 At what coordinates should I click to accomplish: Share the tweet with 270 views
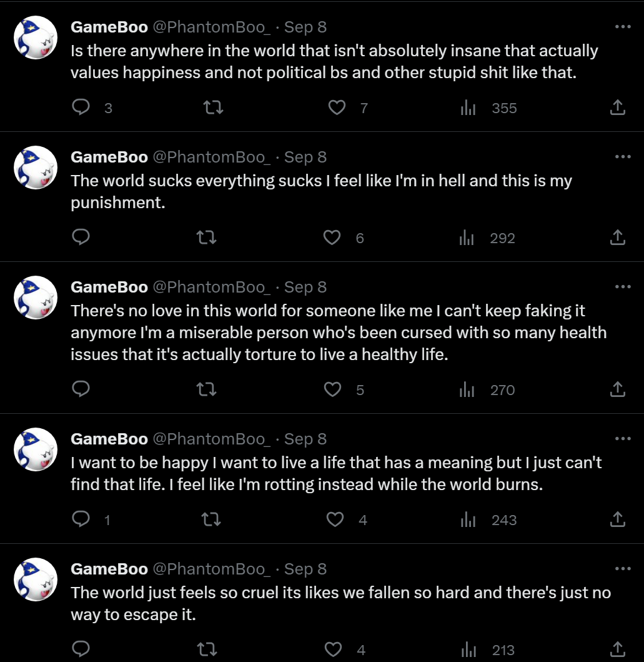click(617, 389)
